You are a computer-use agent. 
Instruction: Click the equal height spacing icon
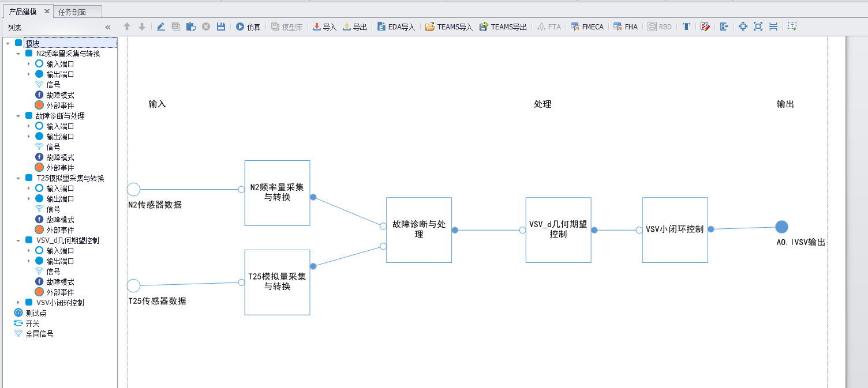(773, 27)
